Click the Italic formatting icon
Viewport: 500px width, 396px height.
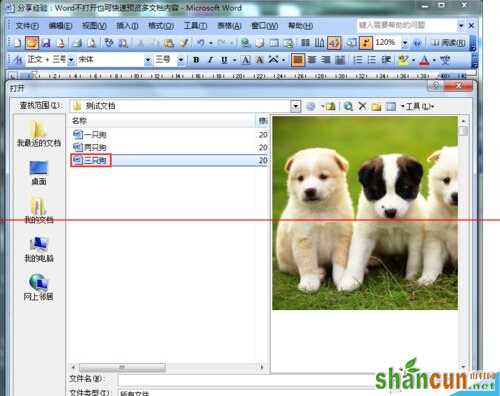[210, 60]
